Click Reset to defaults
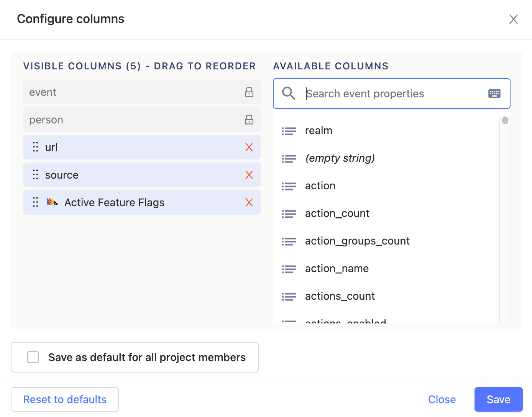Viewport: 532px width, 417px height. (64, 399)
